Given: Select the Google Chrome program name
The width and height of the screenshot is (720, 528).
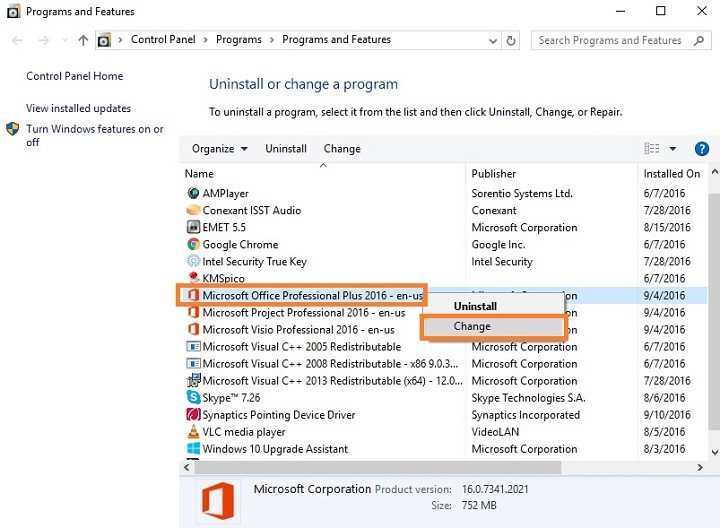Looking at the screenshot, I should [240, 244].
